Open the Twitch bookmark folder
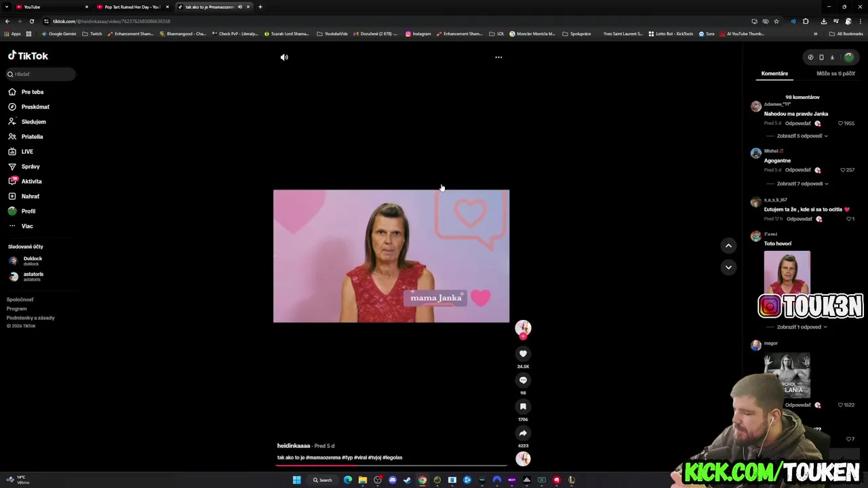 pos(92,34)
